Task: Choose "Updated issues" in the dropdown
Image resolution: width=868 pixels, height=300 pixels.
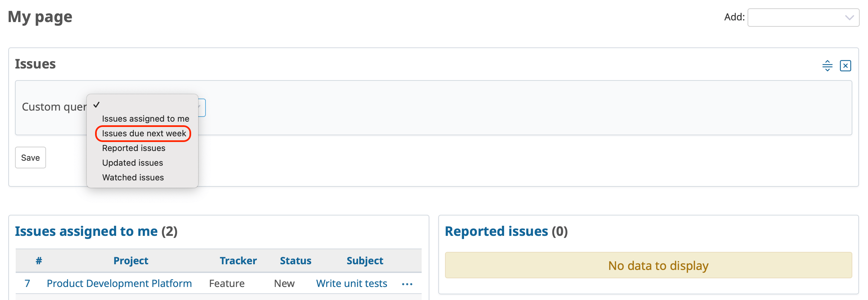Action: point(132,163)
